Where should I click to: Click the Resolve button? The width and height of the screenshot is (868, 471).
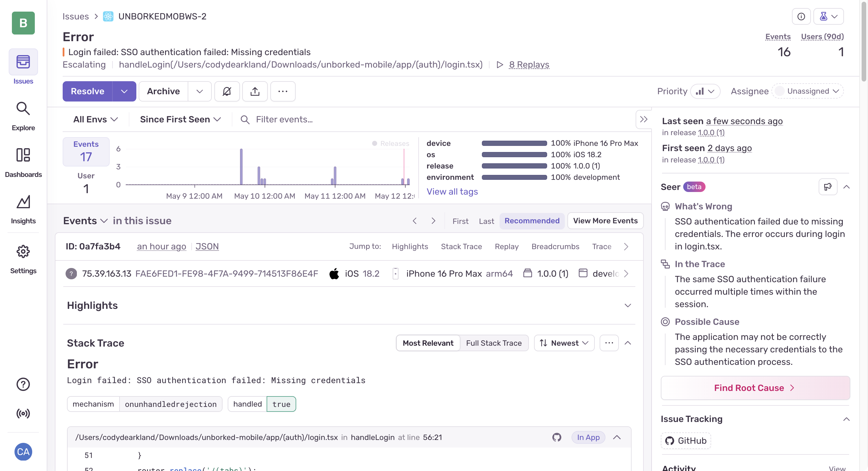click(88, 91)
